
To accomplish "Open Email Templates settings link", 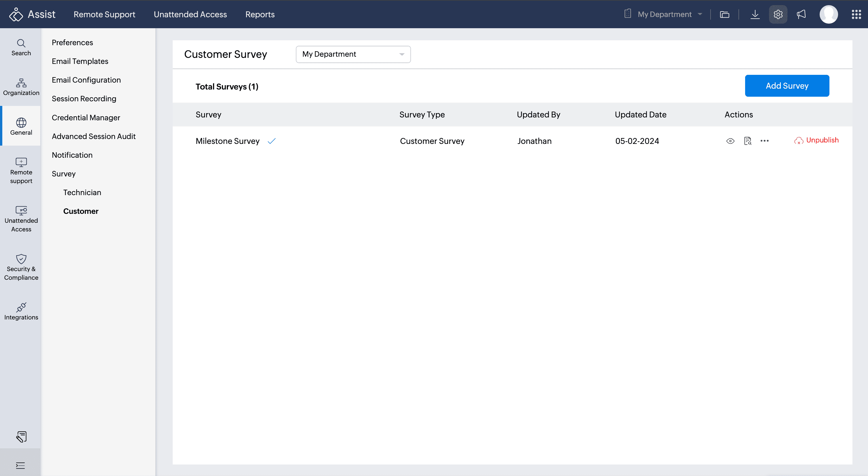I will [80, 61].
